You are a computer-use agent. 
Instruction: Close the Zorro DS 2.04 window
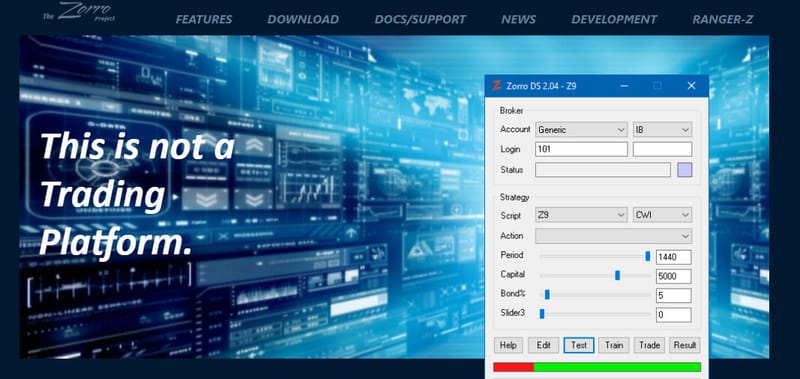[x=691, y=86]
